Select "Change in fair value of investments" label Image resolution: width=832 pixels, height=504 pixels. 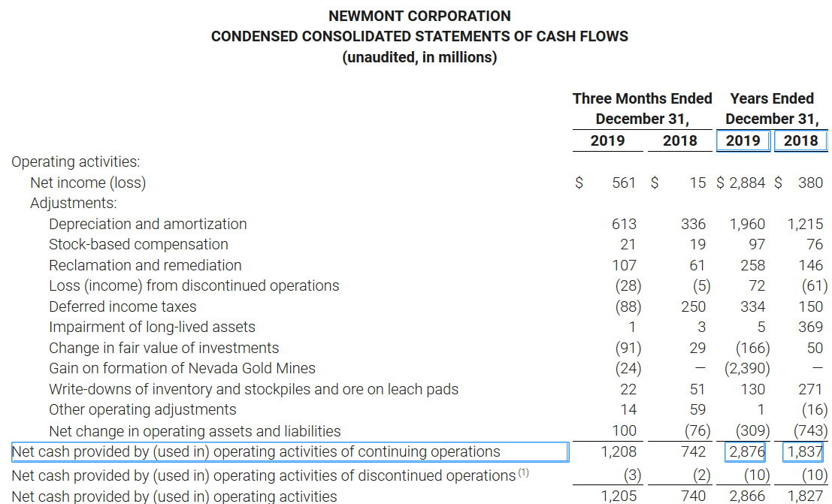click(x=164, y=348)
